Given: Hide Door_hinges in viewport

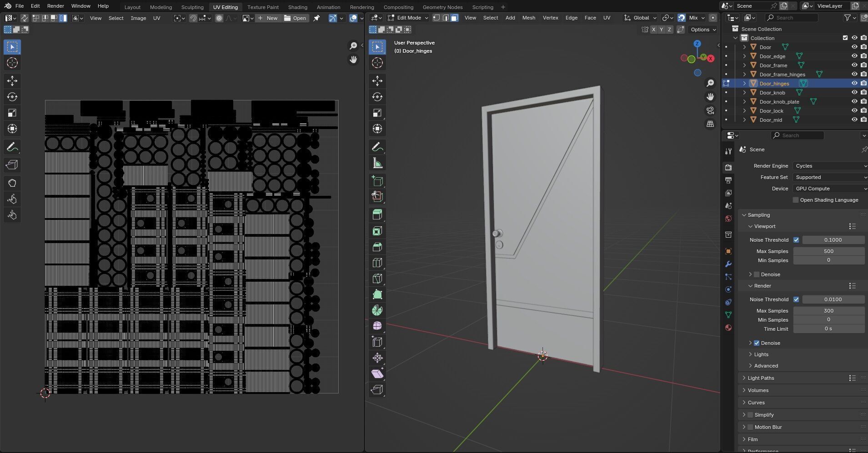Looking at the screenshot, I should pyautogui.click(x=854, y=84).
